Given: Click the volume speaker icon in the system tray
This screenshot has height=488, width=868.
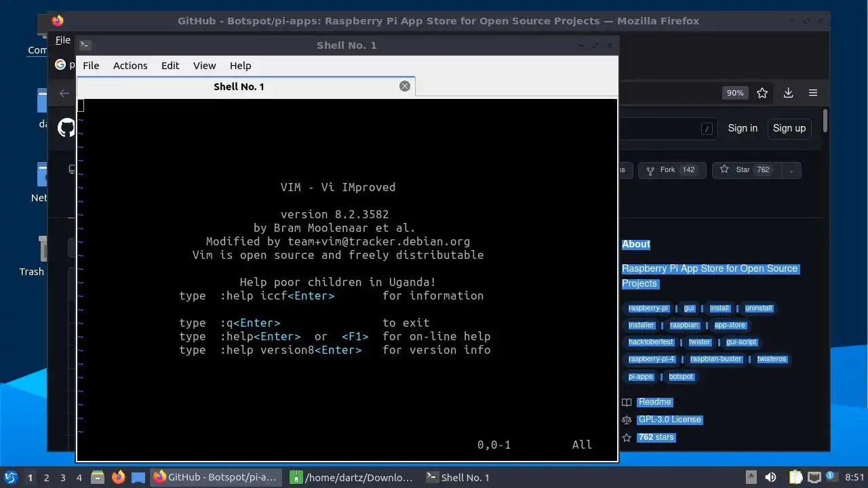Looking at the screenshot, I should coord(770,477).
